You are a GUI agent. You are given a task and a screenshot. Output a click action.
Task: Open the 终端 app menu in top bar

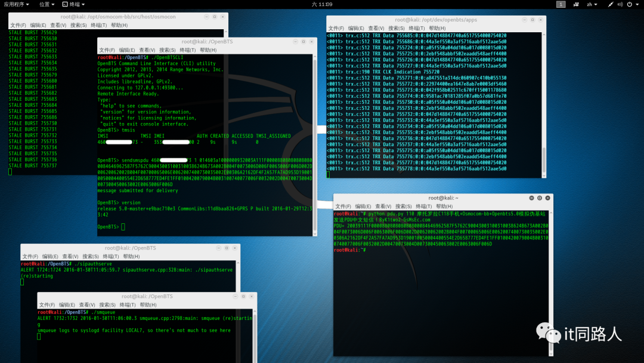coord(73,4)
